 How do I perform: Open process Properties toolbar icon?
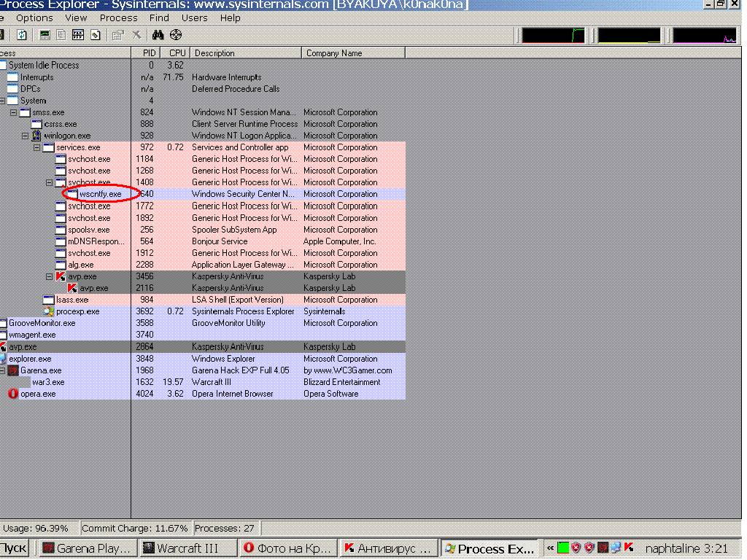(x=117, y=35)
